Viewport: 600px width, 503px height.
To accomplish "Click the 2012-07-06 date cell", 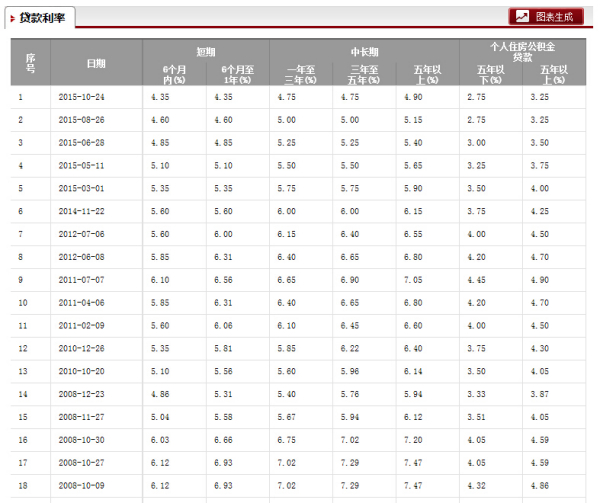I will pos(82,234).
